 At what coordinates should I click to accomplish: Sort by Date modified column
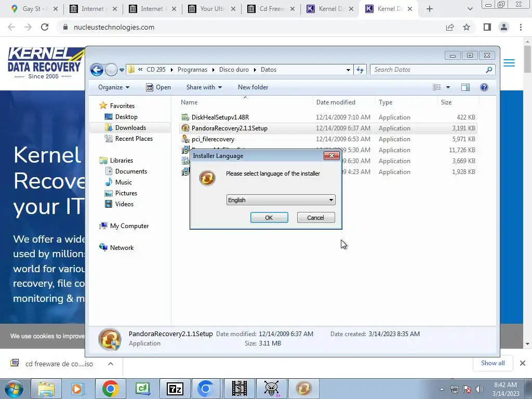[x=336, y=102]
